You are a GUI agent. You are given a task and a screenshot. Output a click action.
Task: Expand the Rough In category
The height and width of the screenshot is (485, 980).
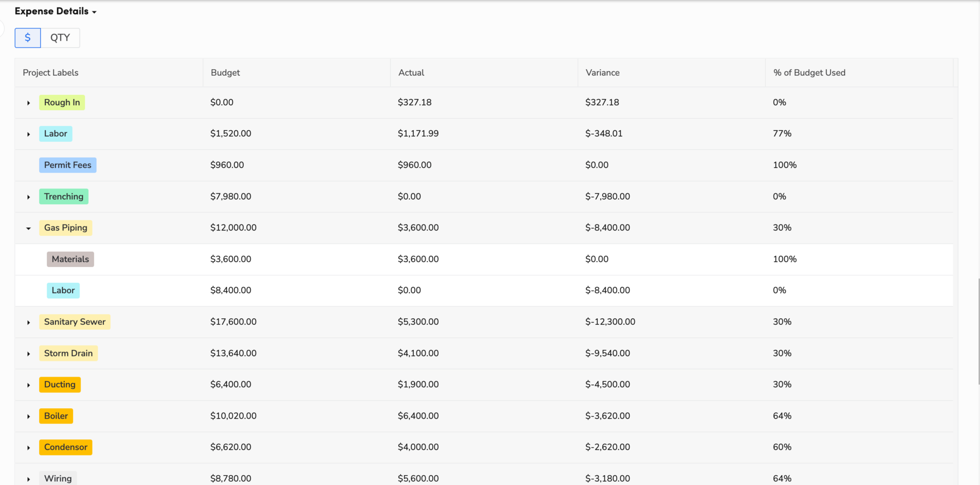pyautogui.click(x=28, y=102)
